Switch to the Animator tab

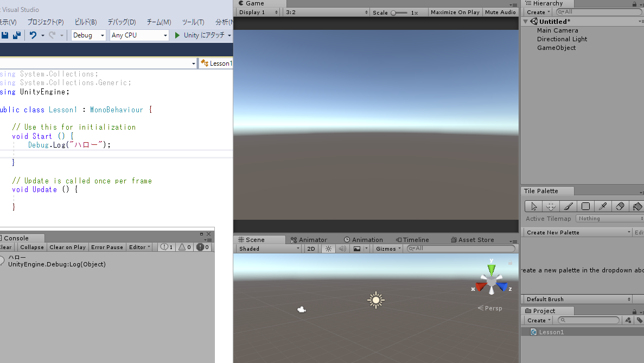point(309,240)
